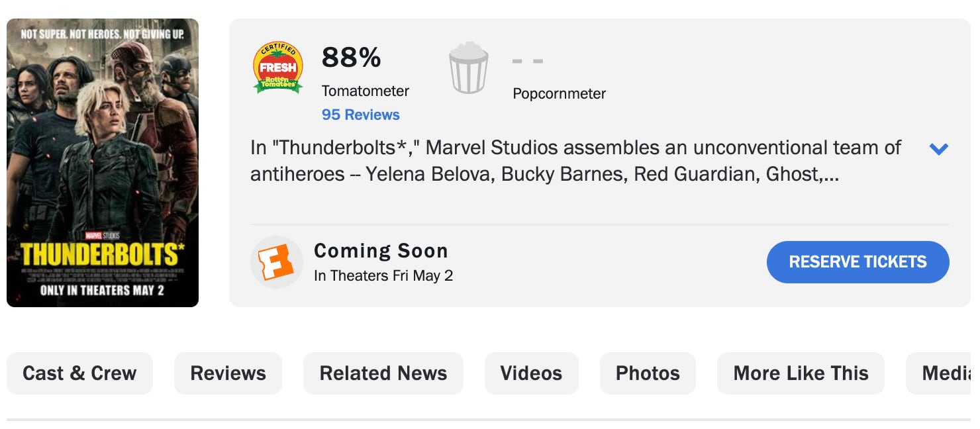Click the Coming Soon heading
The height and width of the screenshot is (429, 980).
coord(381,251)
